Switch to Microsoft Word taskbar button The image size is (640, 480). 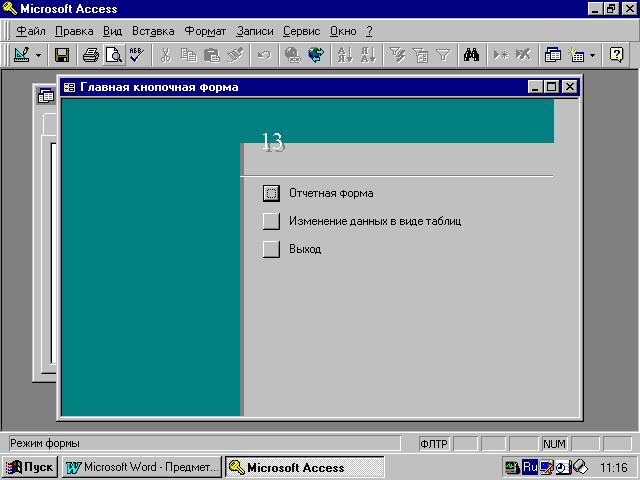pos(142,467)
